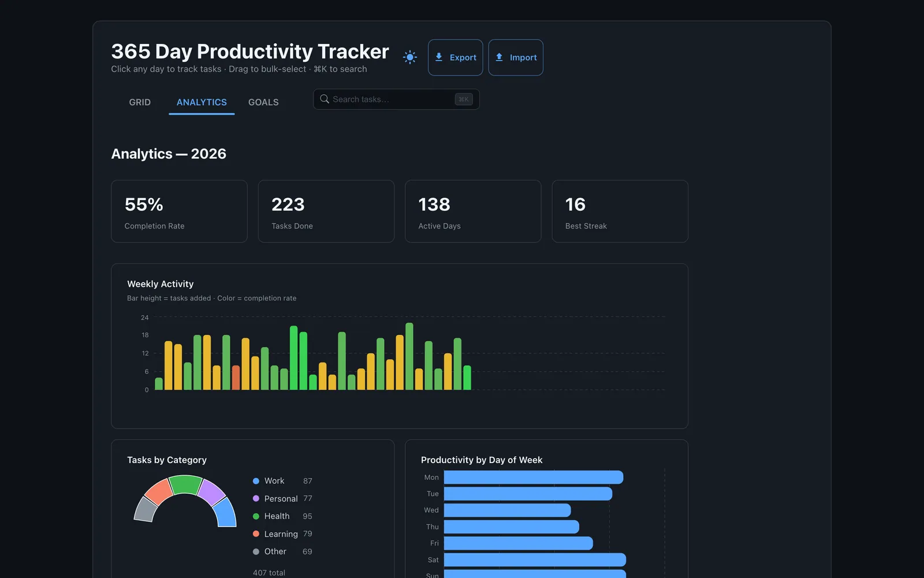Click the blue Work segment of donut chart

[x=226, y=513]
